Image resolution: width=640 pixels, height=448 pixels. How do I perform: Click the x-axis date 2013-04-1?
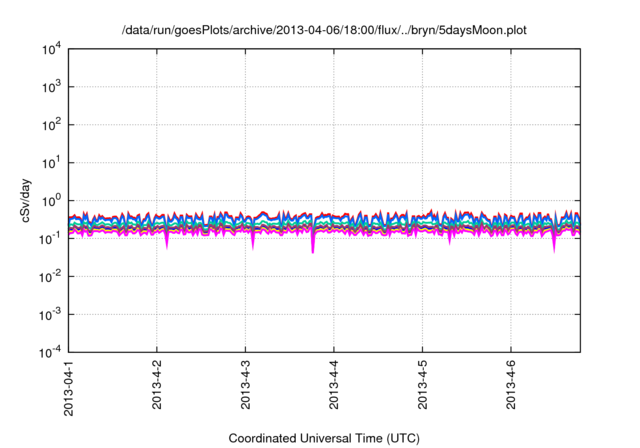pos(69,388)
